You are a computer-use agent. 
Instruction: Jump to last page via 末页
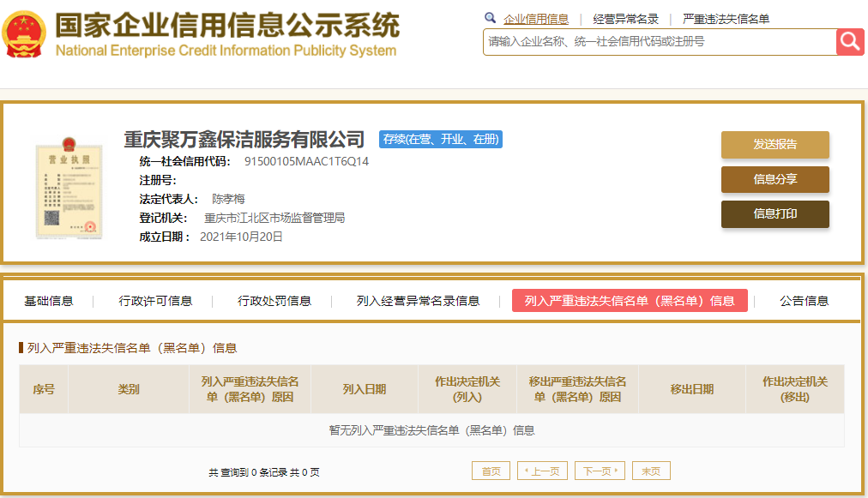click(x=651, y=471)
